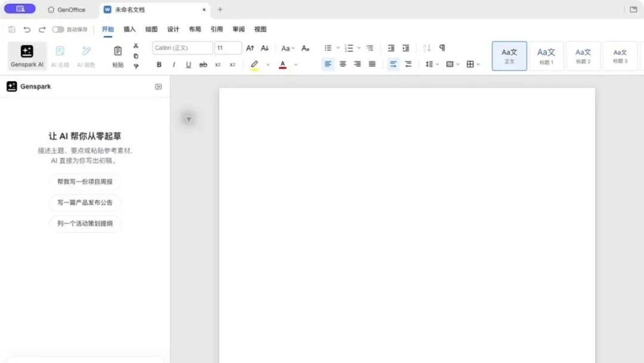This screenshot has height=363, width=644.
Task: Open the font name Calibri dropdown
Action: click(183, 48)
